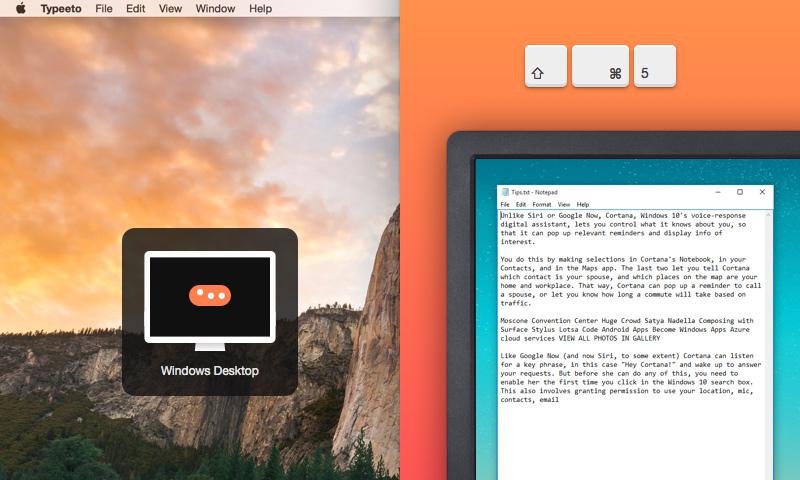Viewport: 800px width, 480px height.
Task: Open Notepad's View menu
Action: tap(564, 205)
